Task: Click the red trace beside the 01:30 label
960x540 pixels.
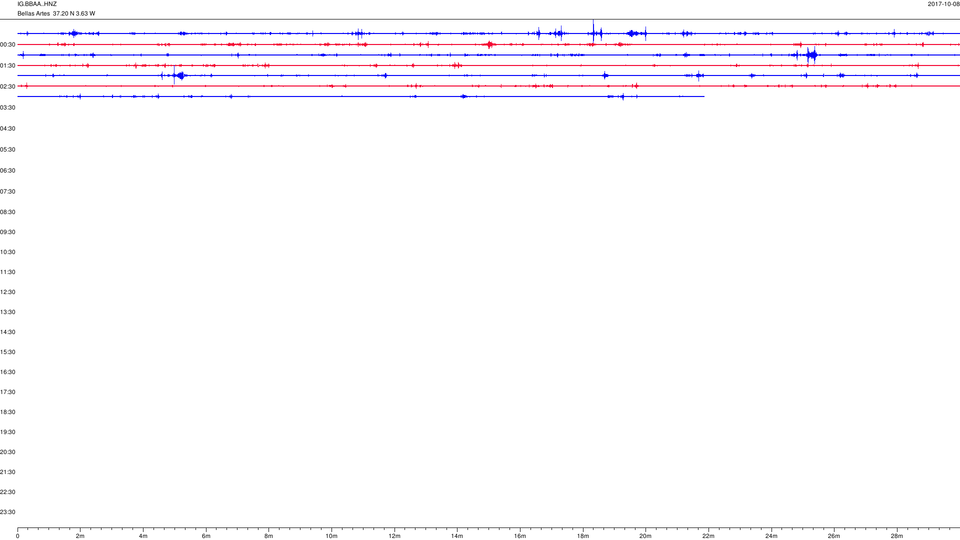Action: click(x=489, y=66)
